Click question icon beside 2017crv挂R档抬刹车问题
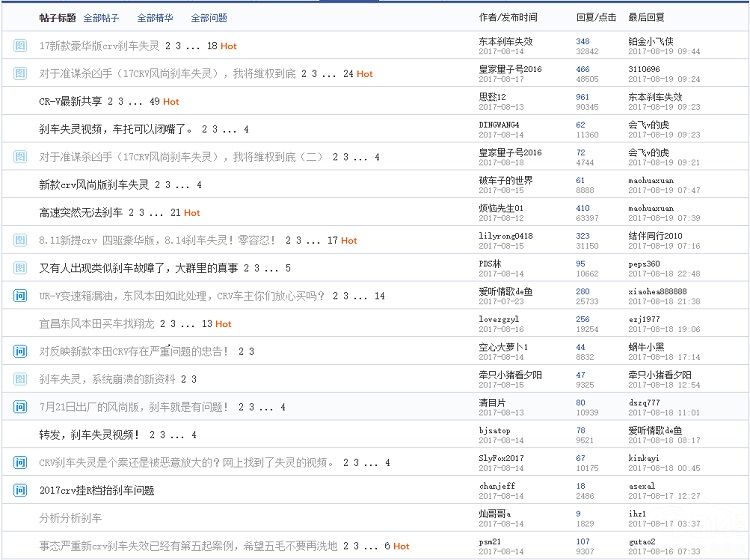This screenshot has height=560, width=750. pyautogui.click(x=20, y=490)
